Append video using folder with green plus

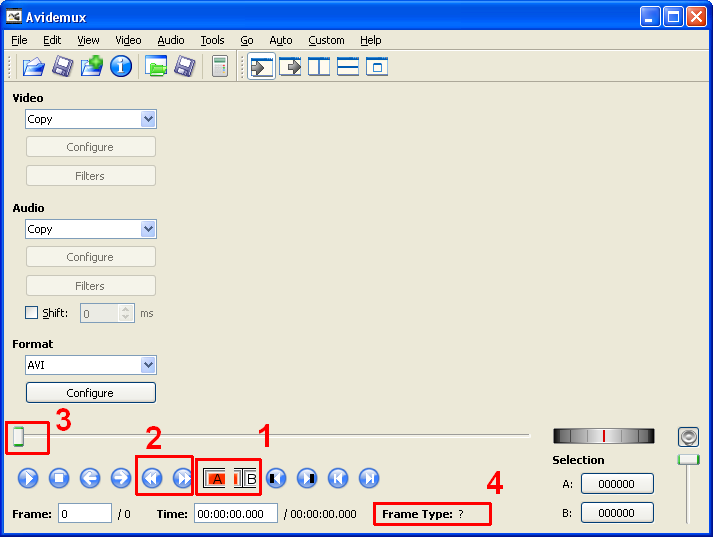coord(92,66)
